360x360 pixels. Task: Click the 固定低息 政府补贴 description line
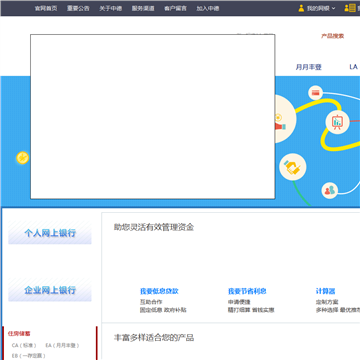click(163, 310)
